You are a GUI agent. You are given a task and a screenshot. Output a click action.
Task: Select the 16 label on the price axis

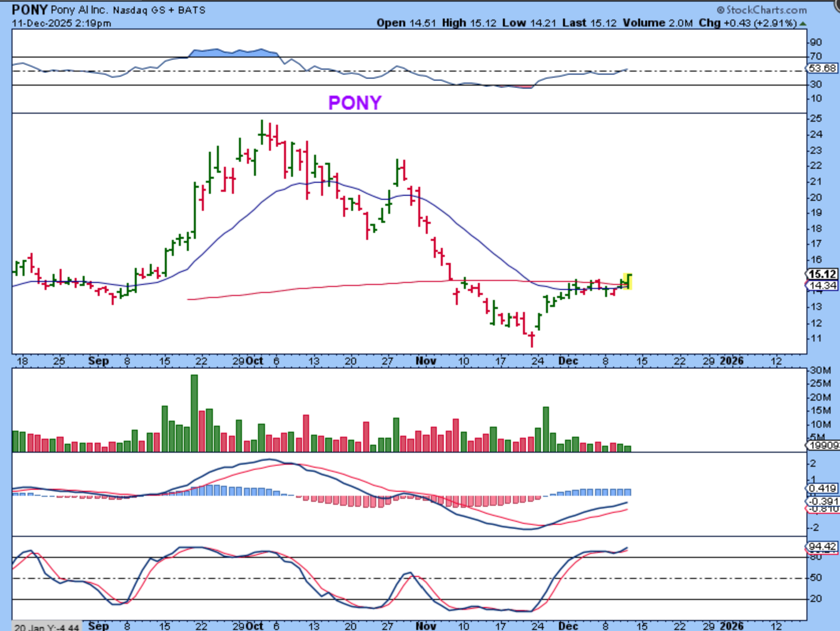pos(816,259)
